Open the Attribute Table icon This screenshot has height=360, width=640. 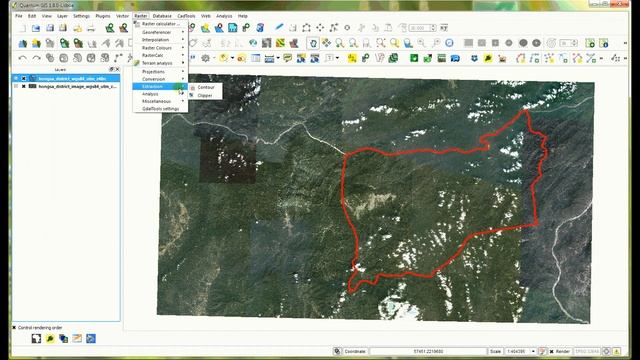point(256,58)
